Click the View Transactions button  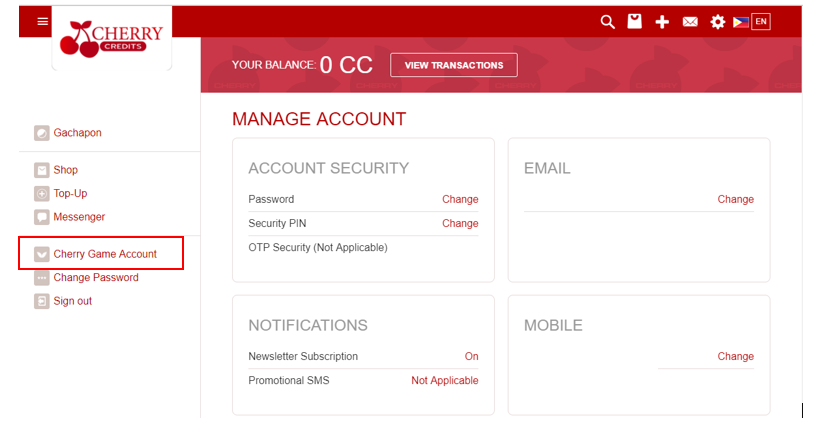click(454, 65)
